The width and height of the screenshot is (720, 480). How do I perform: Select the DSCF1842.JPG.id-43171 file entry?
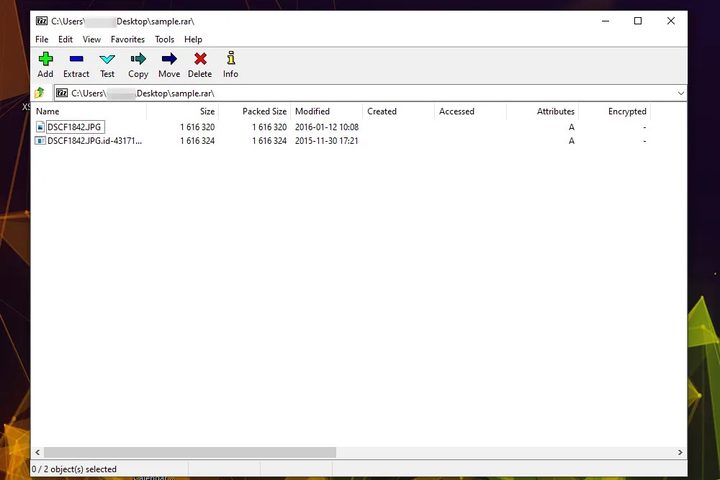[x=94, y=141]
